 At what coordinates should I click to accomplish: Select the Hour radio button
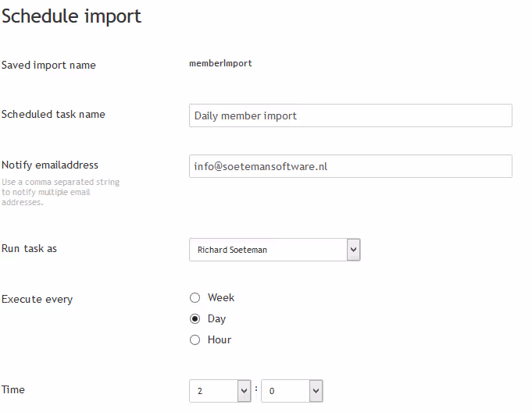click(195, 340)
